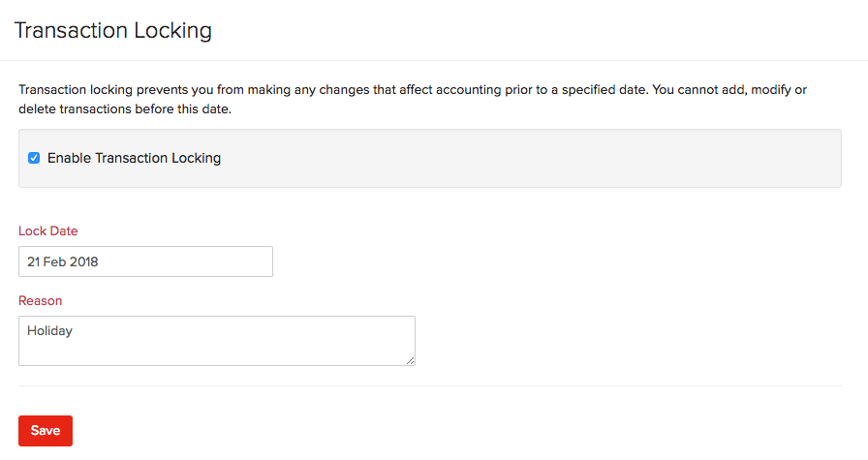The height and width of the screenshot is (460, 868).
Task: Click the Reason textarea resize handle
Action: (410, 360)
